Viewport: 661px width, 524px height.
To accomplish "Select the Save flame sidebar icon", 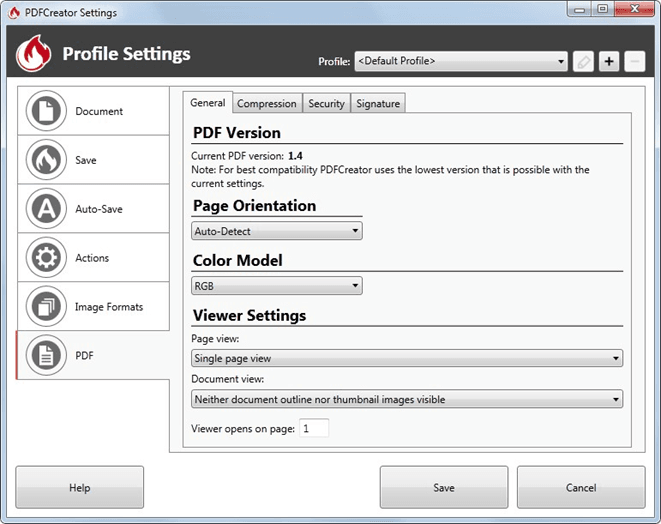I will [46, 160].
